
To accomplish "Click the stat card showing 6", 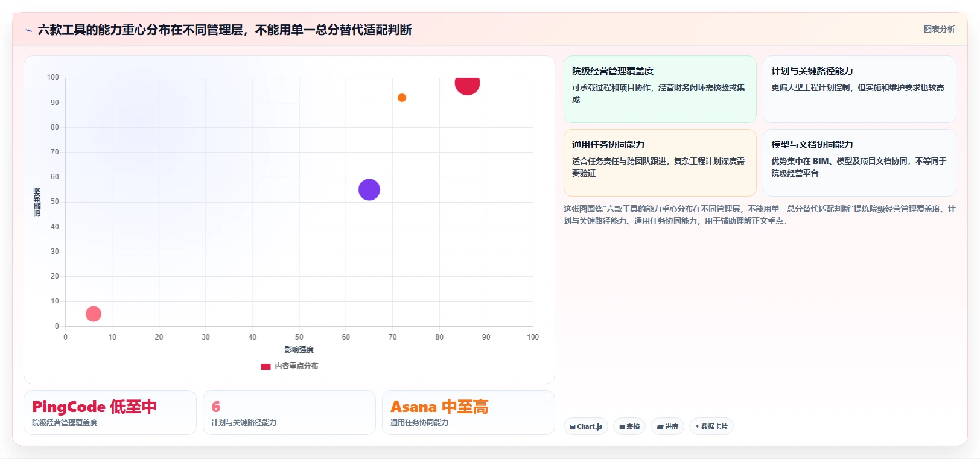I will [289, 413].
